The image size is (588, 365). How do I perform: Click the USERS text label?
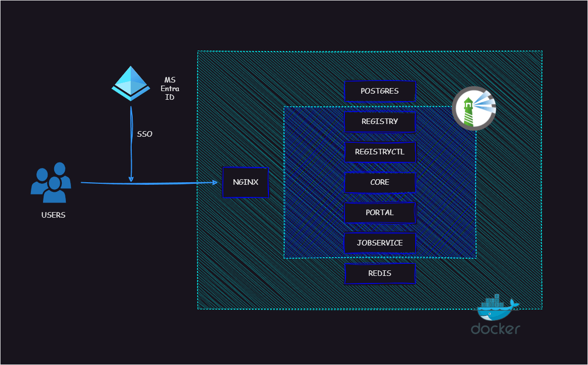(x=53, y=215)
